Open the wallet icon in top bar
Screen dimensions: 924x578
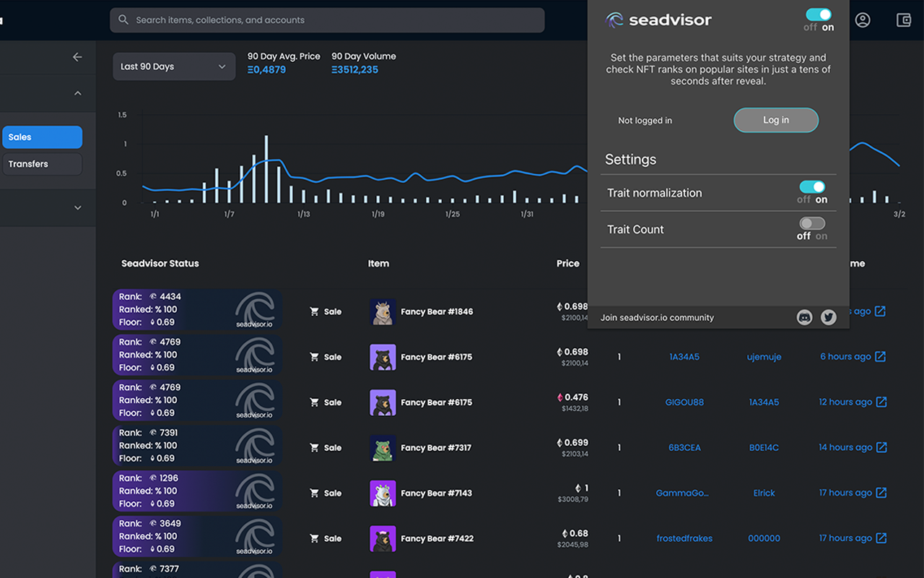(904, 20)
